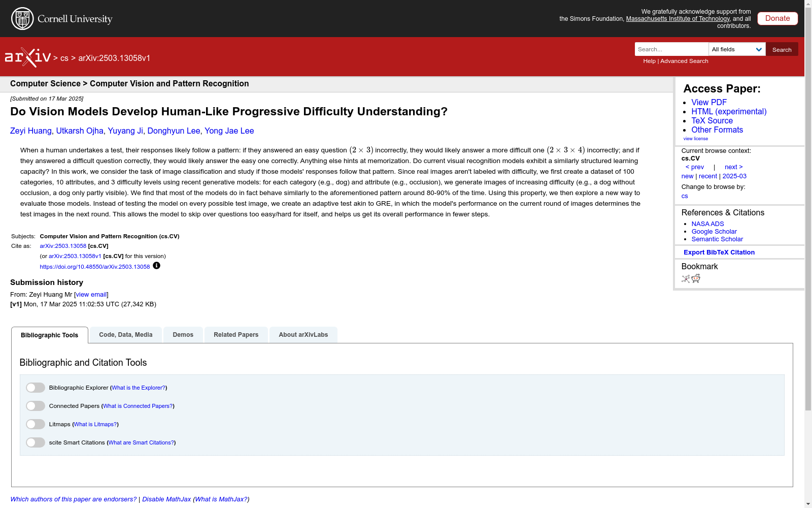Download the TeX Source
This screenshot has height=508, width=812.
[712, 121]
